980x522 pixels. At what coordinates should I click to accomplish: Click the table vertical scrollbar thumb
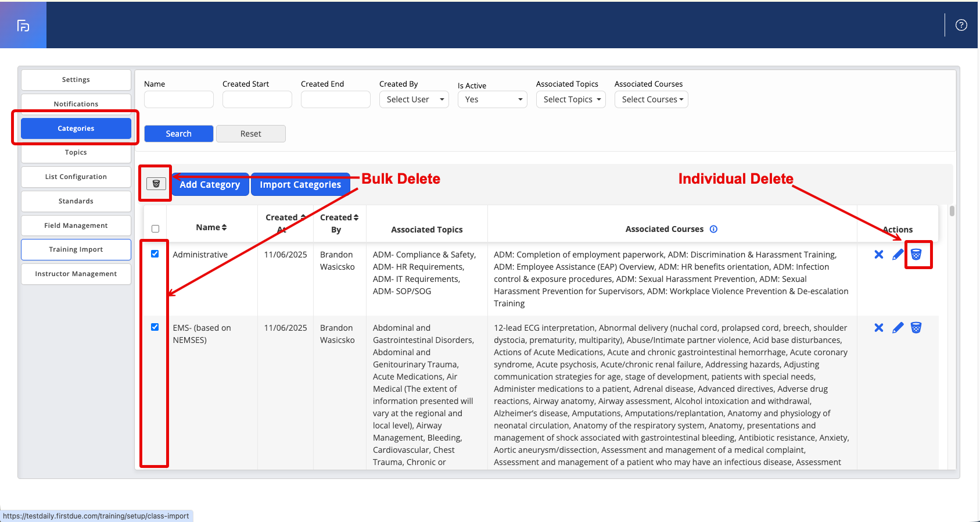[x=952, y=210]
